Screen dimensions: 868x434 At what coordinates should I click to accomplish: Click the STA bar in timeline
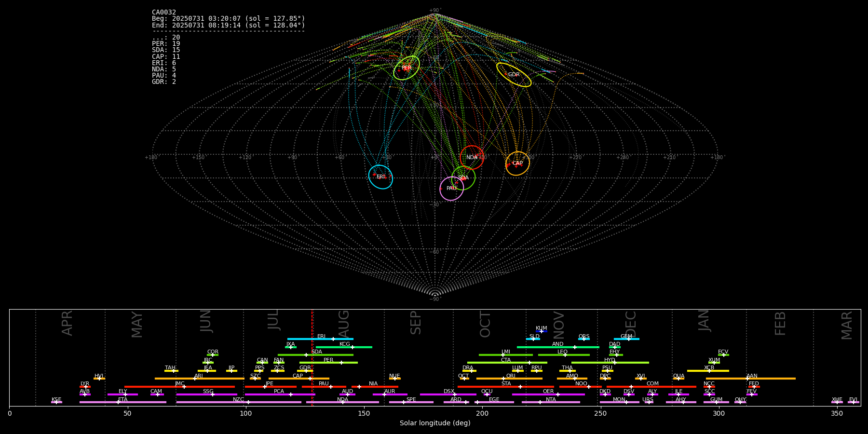pyautogui.click(x=506, y=386)
